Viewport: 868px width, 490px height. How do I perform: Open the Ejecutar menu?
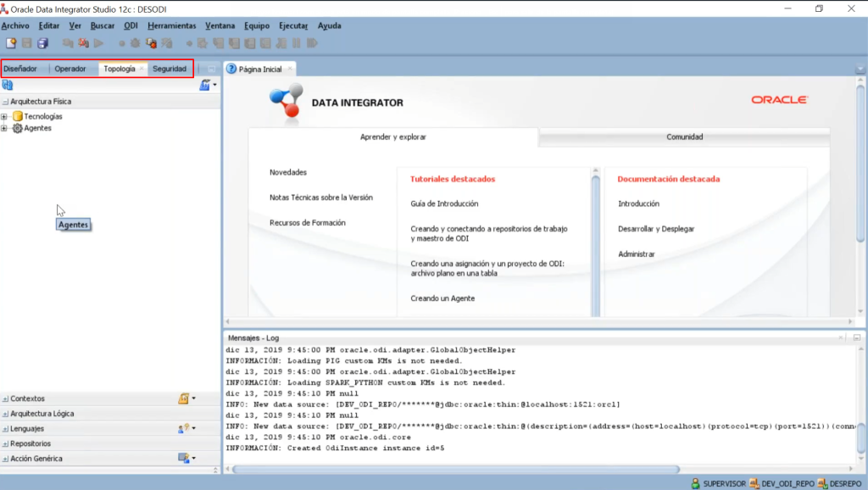point(293,25)
